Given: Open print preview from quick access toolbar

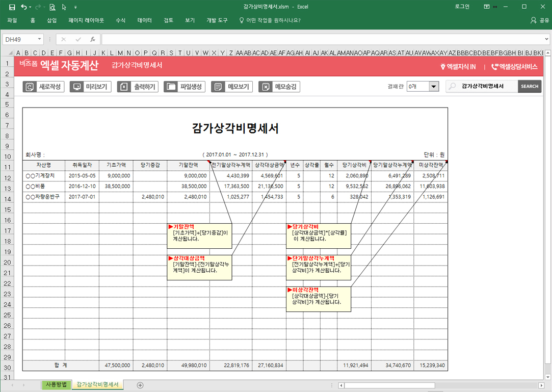Looking at the screenshot, I should coord(52,7).
